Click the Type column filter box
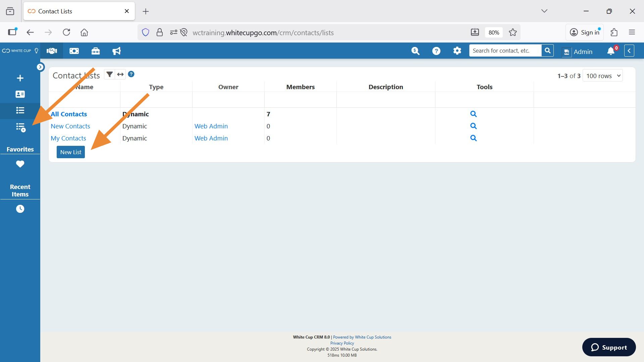 [x=156, y=100]
